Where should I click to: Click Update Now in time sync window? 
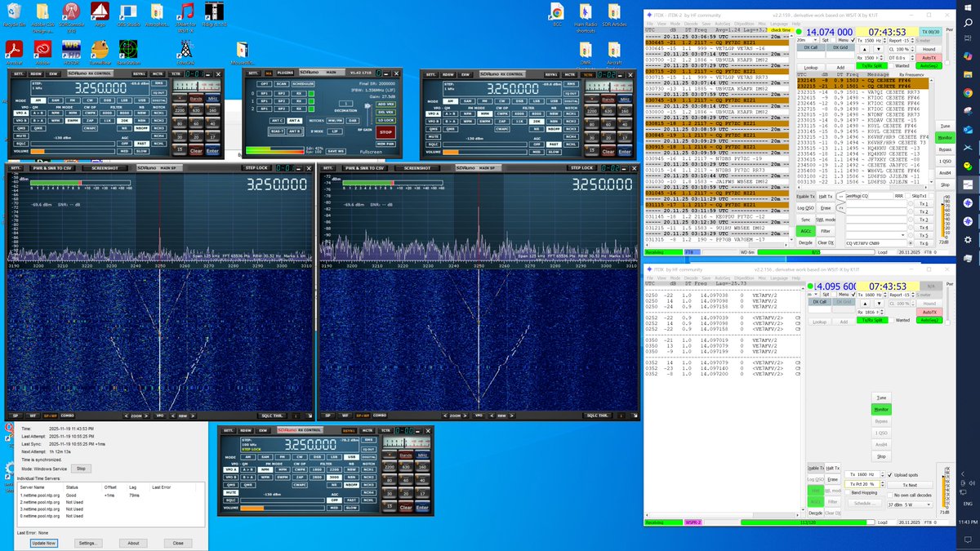click(43, 542)
